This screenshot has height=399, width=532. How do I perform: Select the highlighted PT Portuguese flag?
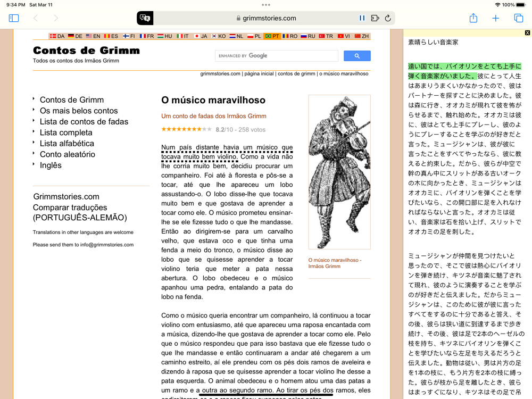click(272, 36)
